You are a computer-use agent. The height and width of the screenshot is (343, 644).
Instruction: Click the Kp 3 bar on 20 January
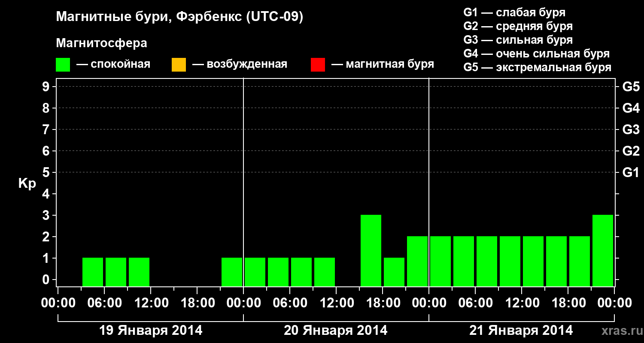(371, 250)
